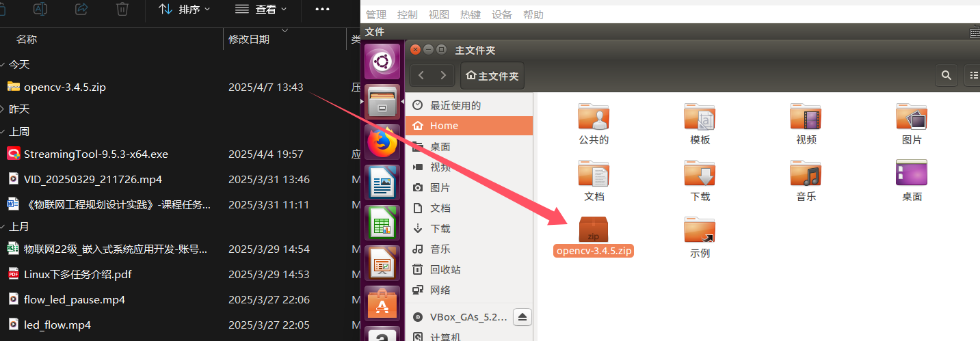Select 物联网22级_嵌入式系统应用开发 spreadsheet row
The height and width of the screenshot is (341, 980).
tap(180, 249)
